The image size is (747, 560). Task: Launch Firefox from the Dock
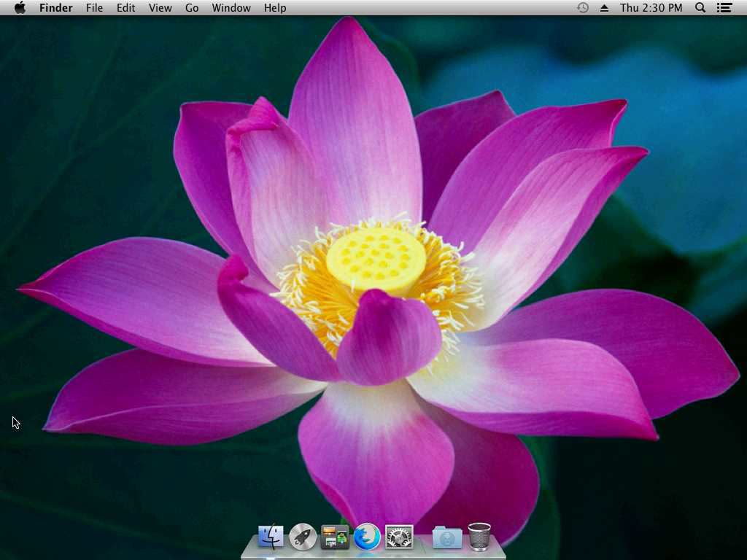pyautogui.click(x=367, y=537)
